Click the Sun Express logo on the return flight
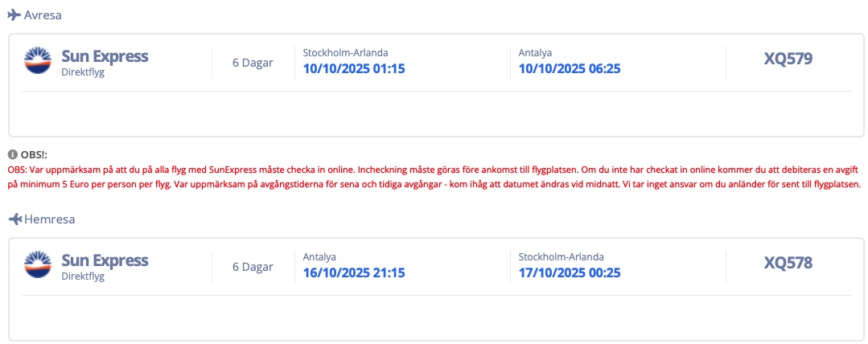 (38, 266)
